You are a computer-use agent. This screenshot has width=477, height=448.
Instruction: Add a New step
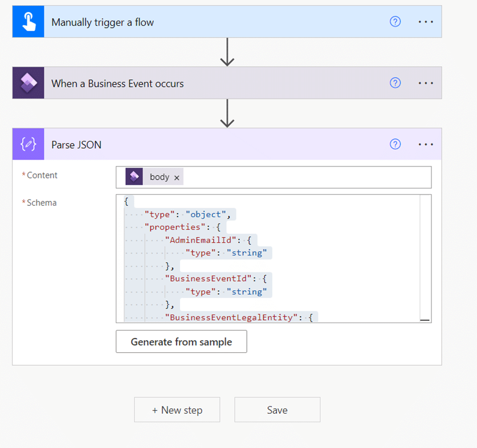pyautogui.click(x=177, y=410)
